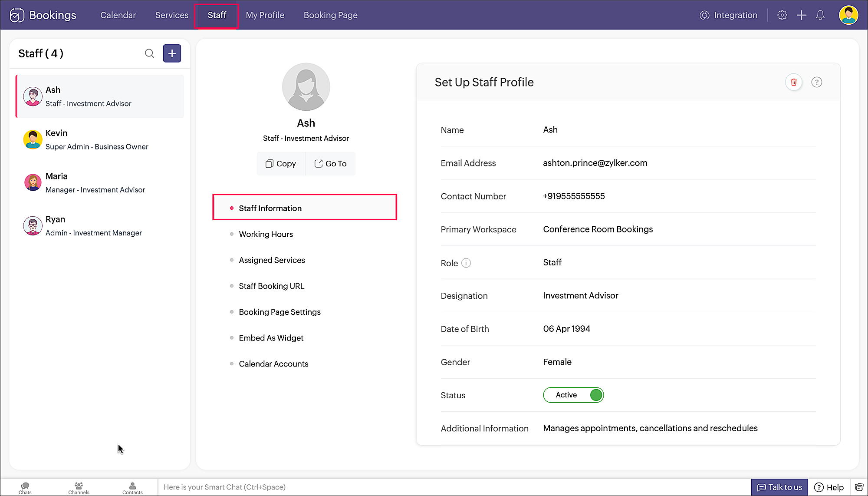The height and width of the screenshot is (496, 868).
Task: Open the user profile avatar menu
Action: click(x=848, y=15)
